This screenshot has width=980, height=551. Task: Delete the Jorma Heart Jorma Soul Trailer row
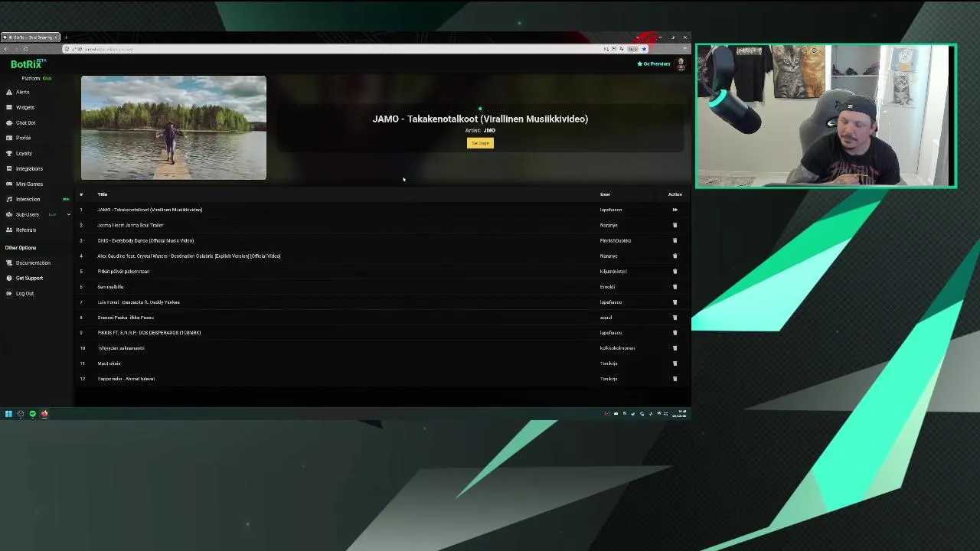tap(675, 225)
